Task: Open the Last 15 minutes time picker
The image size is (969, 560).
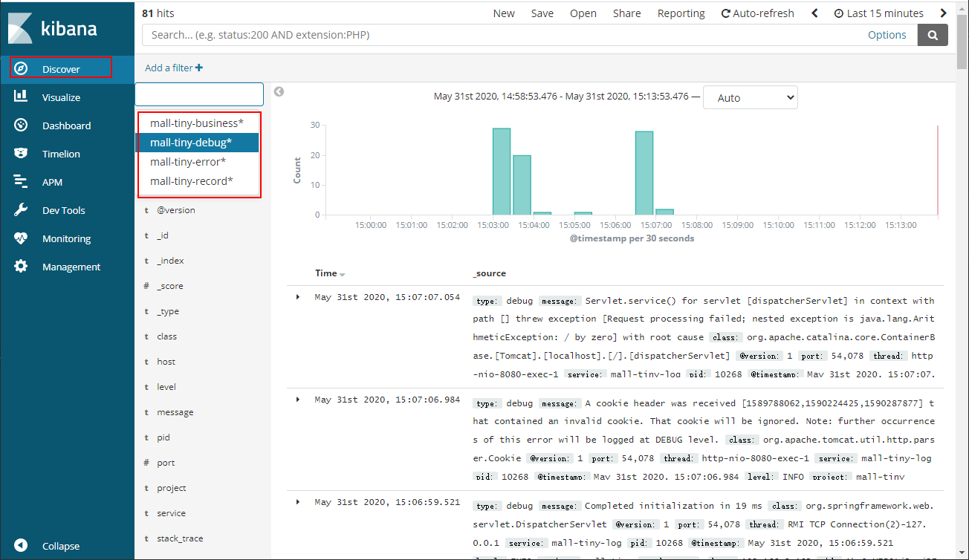Action: click(x=878, y=13)
